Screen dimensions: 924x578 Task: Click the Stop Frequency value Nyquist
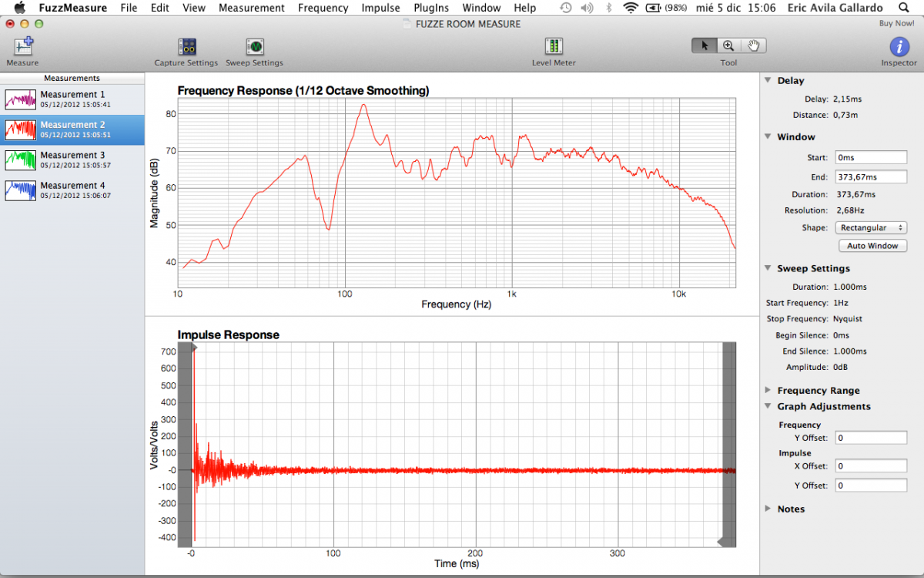849,318
